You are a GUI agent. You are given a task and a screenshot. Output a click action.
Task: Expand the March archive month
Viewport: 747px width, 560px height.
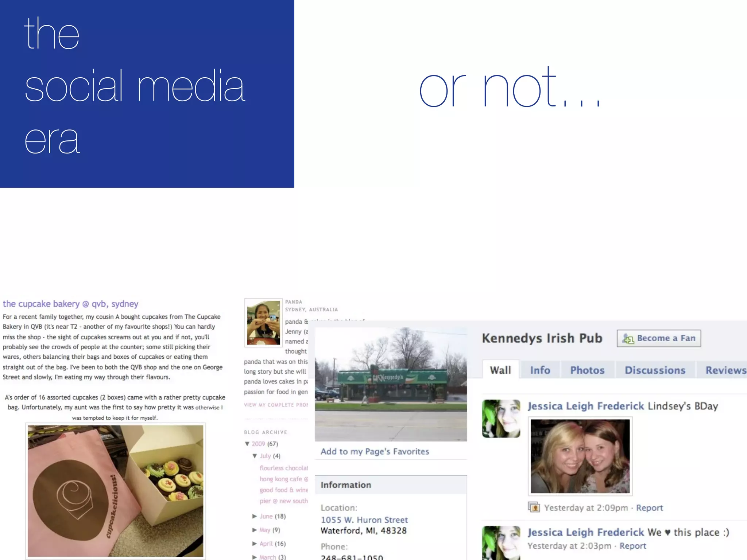pos(255,557)
